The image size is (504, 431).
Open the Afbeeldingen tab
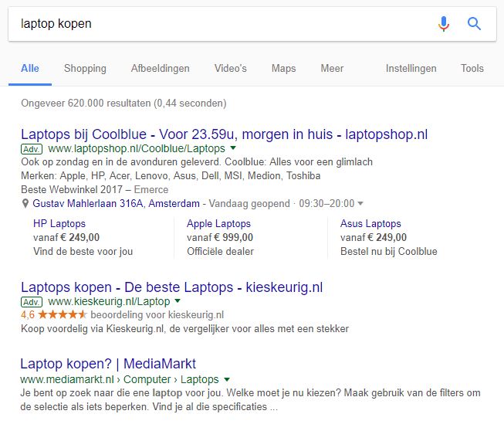[160, 69]
